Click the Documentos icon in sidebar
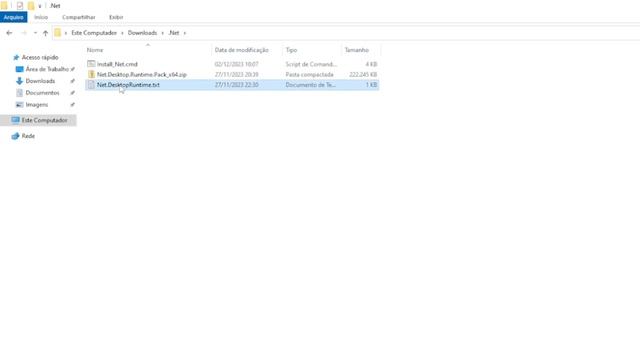The width and height of the screenshot is (640, 360). [x=19, y=93]
